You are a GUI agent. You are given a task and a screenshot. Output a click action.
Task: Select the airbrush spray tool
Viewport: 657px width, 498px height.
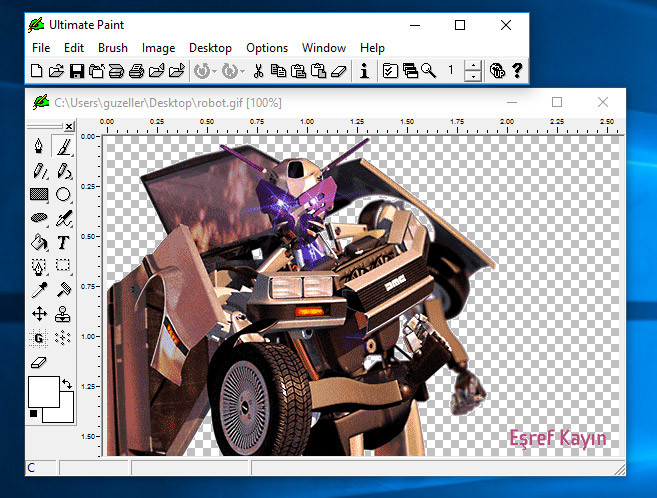click(x=63, y=218)
